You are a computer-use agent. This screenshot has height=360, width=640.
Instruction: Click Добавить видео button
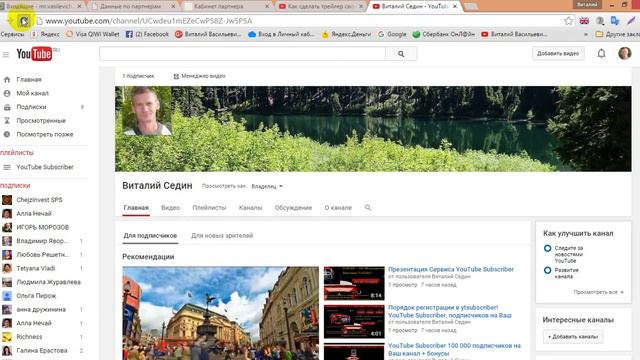point(558,53)
